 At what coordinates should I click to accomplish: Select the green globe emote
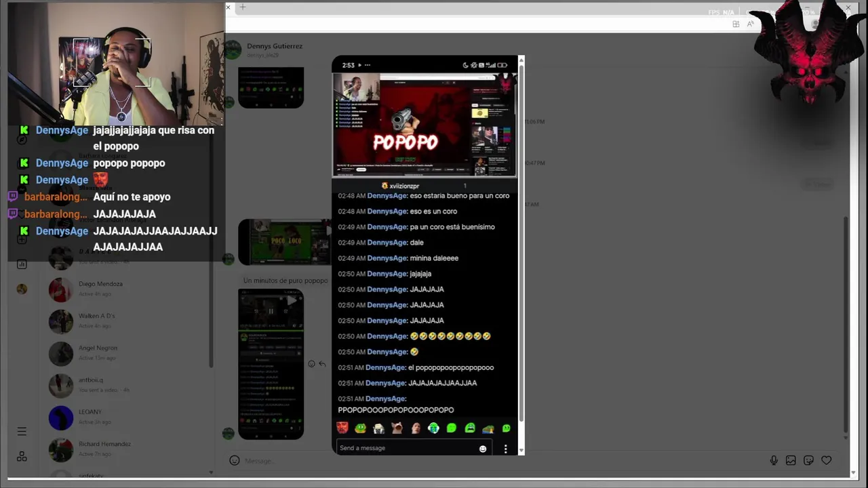[x=433, y=428]
